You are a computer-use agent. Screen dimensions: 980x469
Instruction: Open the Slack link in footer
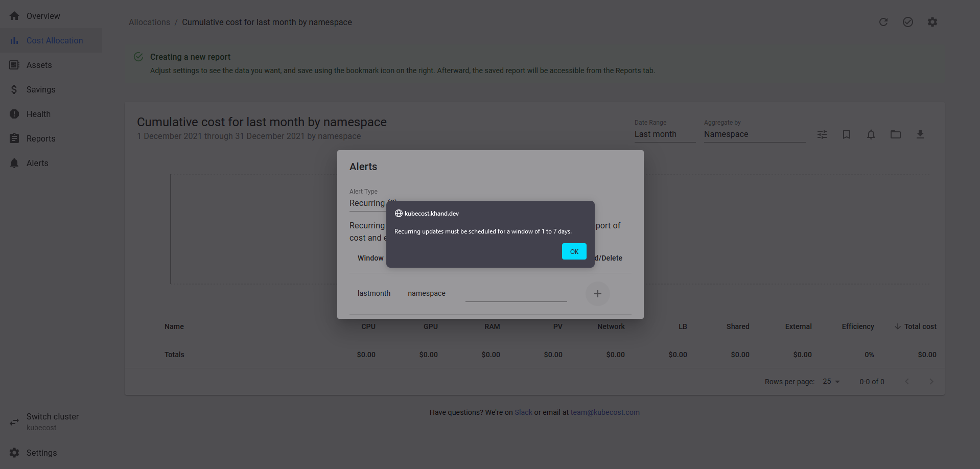click(x=523, y=412)
